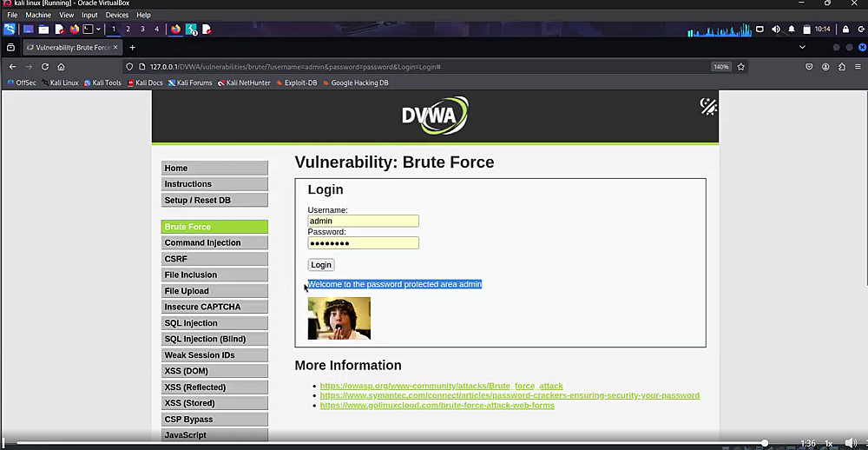Open the text editor launcher icon
The width and height of the screenshot is (868, 450).
point(59,30)
